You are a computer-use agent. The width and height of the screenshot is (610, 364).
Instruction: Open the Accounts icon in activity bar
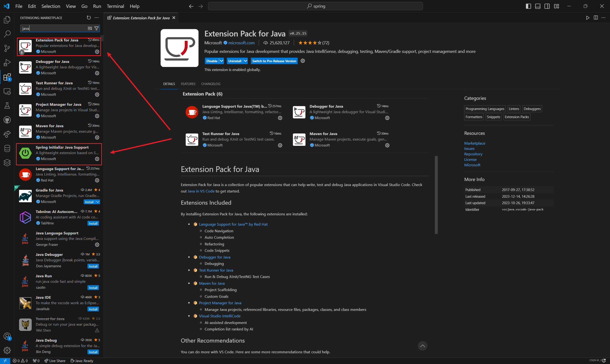7,336
